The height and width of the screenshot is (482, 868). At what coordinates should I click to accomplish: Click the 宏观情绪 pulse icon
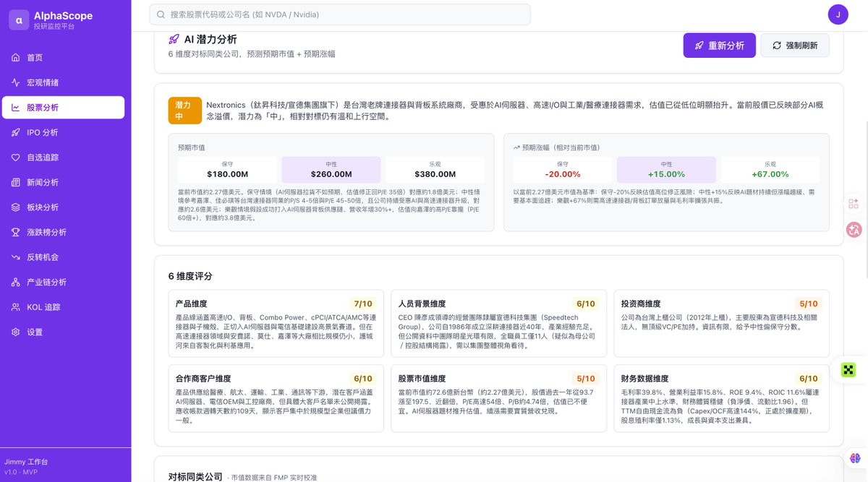pyautogui.click(x=15, y=82)
